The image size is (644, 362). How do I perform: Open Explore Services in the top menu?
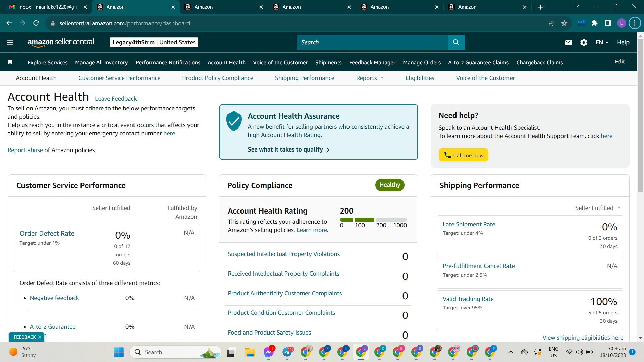click(x=48, y=62)
